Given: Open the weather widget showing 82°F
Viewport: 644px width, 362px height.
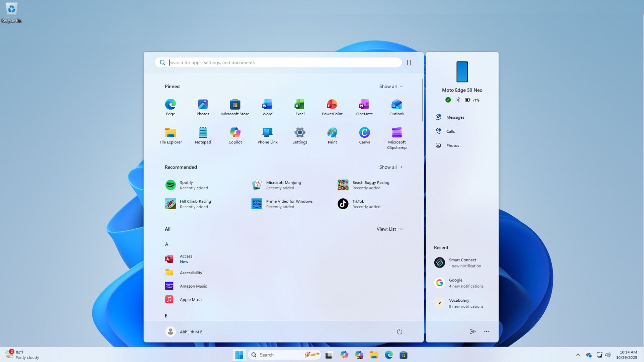Looking at the screenshot, I should 21,354.
